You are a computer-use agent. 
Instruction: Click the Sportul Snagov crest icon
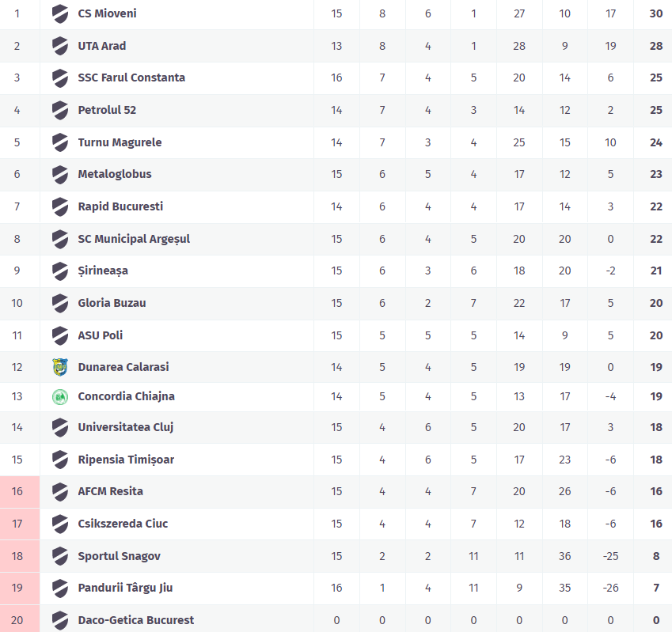pyautogui.click(x=60, y=556)
